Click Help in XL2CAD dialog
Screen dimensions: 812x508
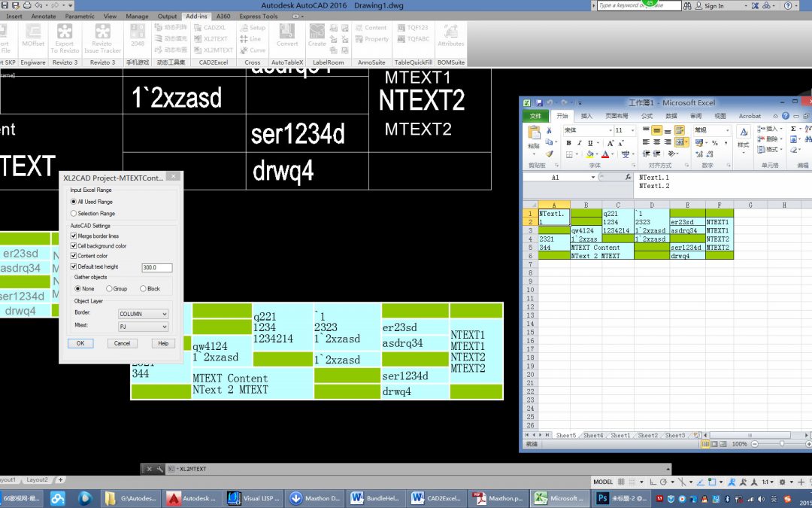[163, 343]
